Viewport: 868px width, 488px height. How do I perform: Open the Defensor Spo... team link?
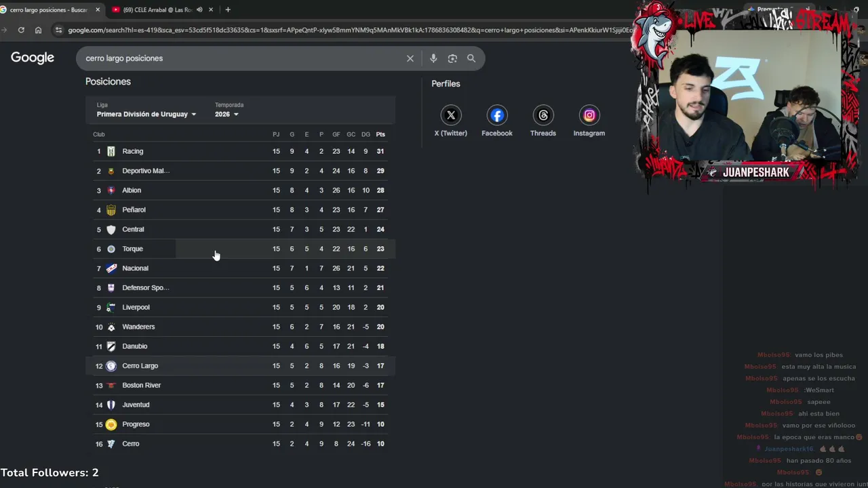tap(146, 288)
